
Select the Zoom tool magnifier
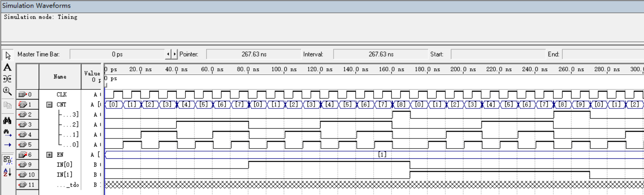[x=7, y=90]
